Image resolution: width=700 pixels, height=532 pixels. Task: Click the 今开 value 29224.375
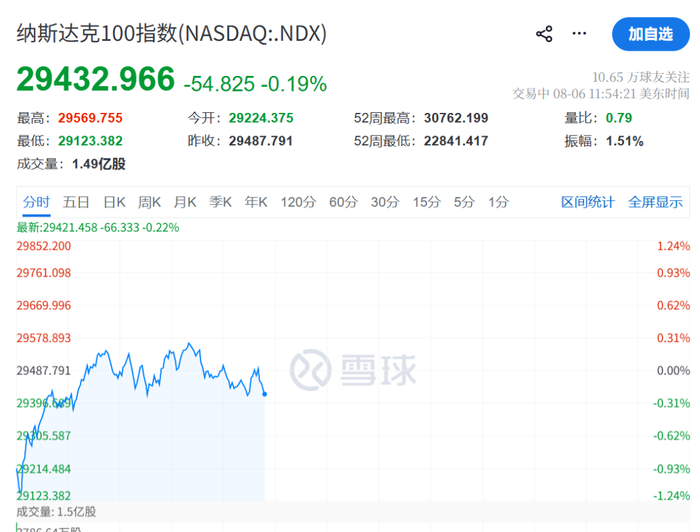coord(261,118)
